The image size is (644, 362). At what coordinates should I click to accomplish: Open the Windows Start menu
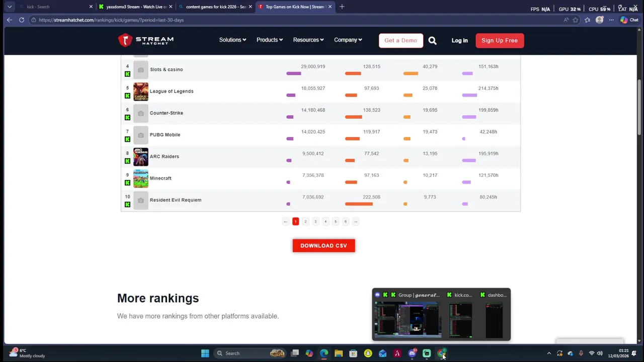coord(205,353)
